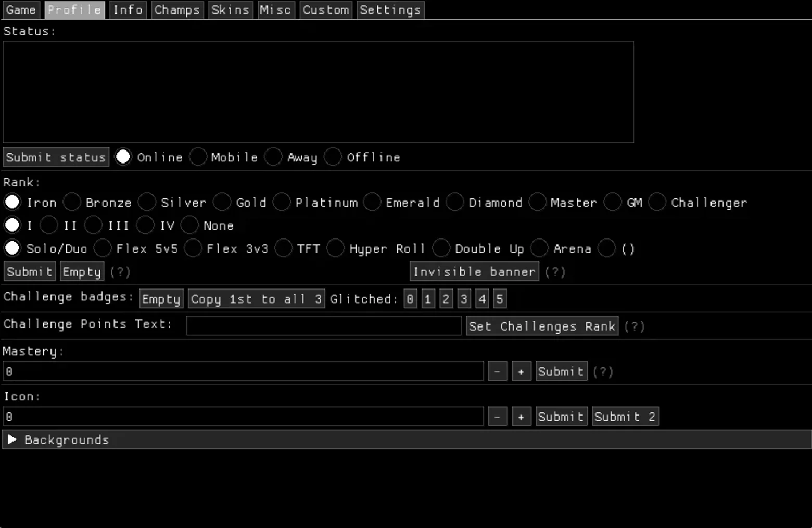This screenshot has width=812, height=528.
Task: Switch to the Skins tab
Action: (x=230, y=10)
